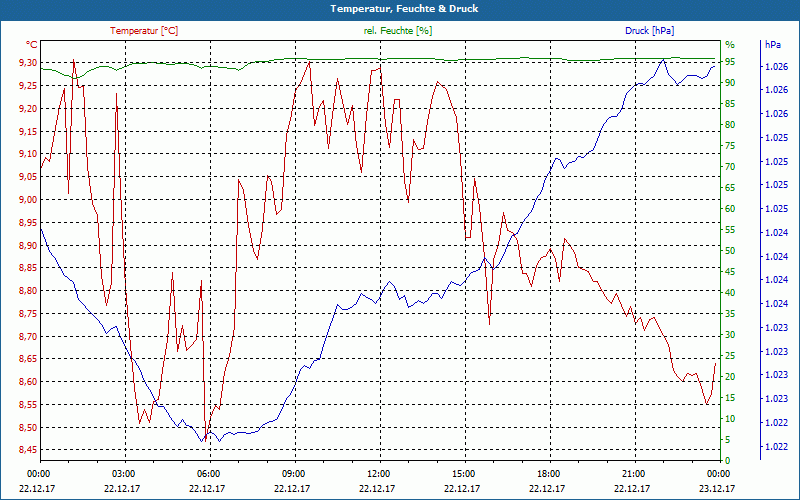This screenshot has width=800, height=500.
Task: Click the green '40' humidity axis value
Action: (730, 293)
